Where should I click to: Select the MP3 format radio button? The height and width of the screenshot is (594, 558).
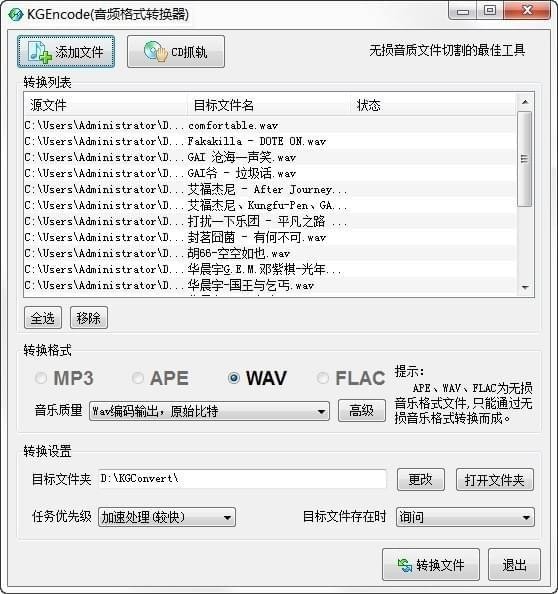coord(41,378)
